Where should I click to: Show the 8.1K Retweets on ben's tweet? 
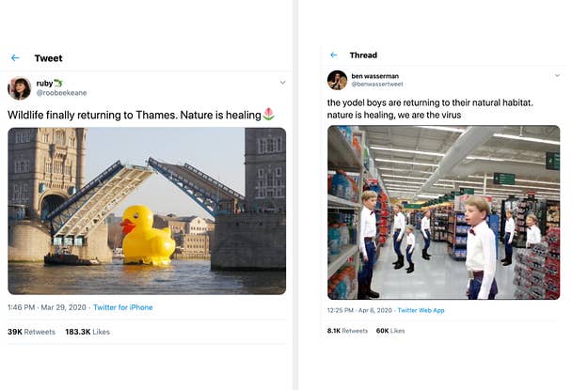pyautogui.click(x=347, y=331)
